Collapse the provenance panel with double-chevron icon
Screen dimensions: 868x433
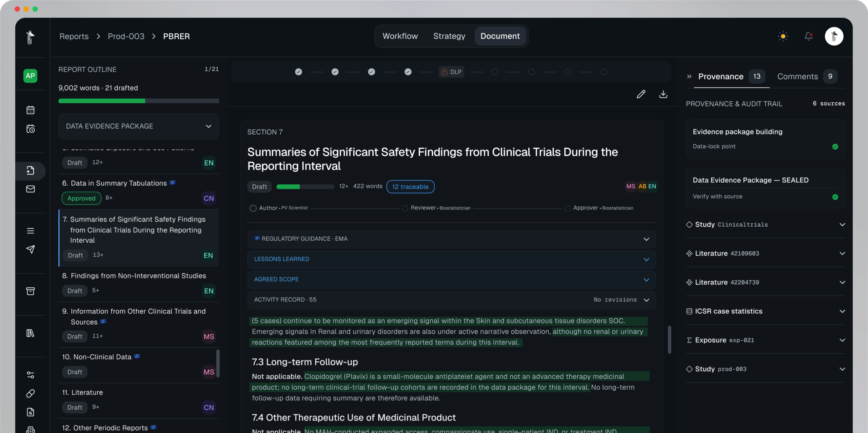(x=689, y=77)
